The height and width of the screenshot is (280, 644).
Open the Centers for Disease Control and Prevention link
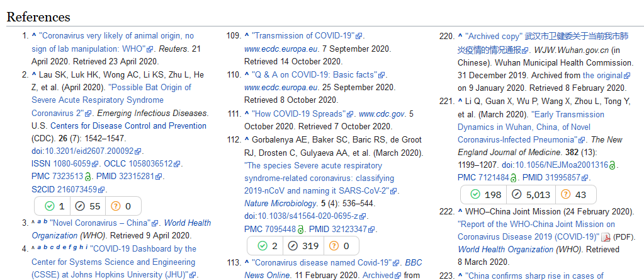128,126
